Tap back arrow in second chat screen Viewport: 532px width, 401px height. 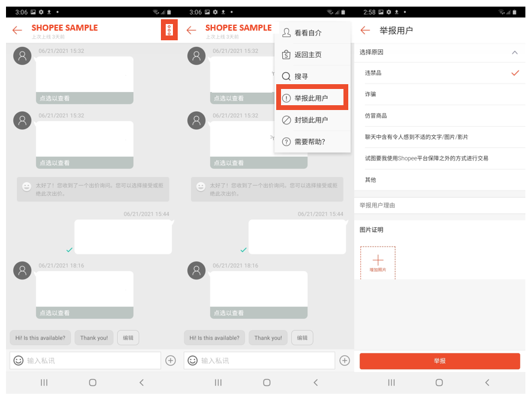point(192,30)
